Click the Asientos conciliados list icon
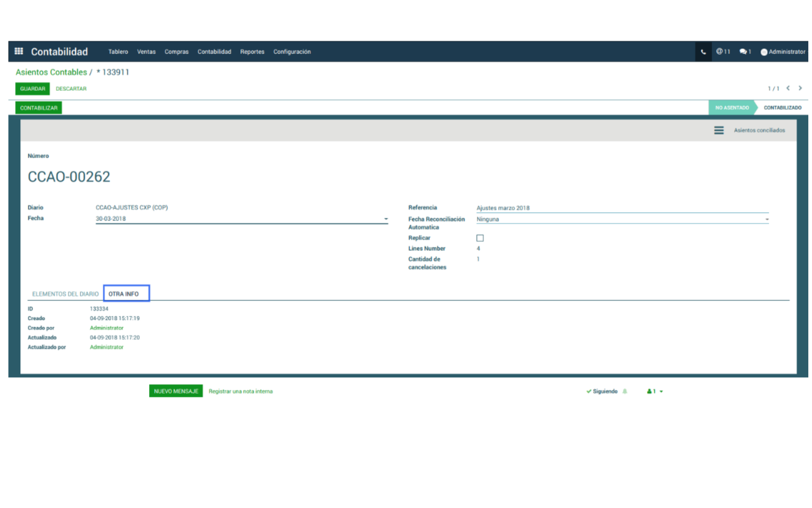The width and height of the screenshot is (812, 508). click(719, 130)
